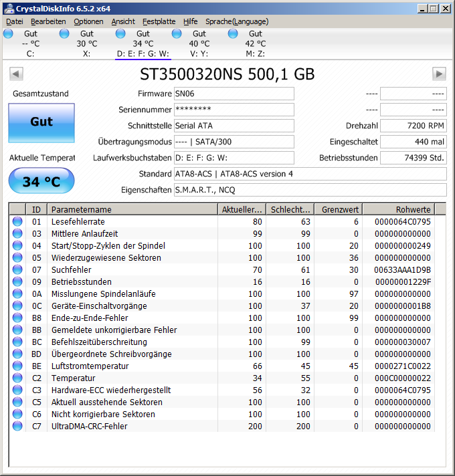Select the UltraDMA-CRC-Fehler parameter name
Screen dimensions: 455x476
pyautogui.click(x=89, y=427)
